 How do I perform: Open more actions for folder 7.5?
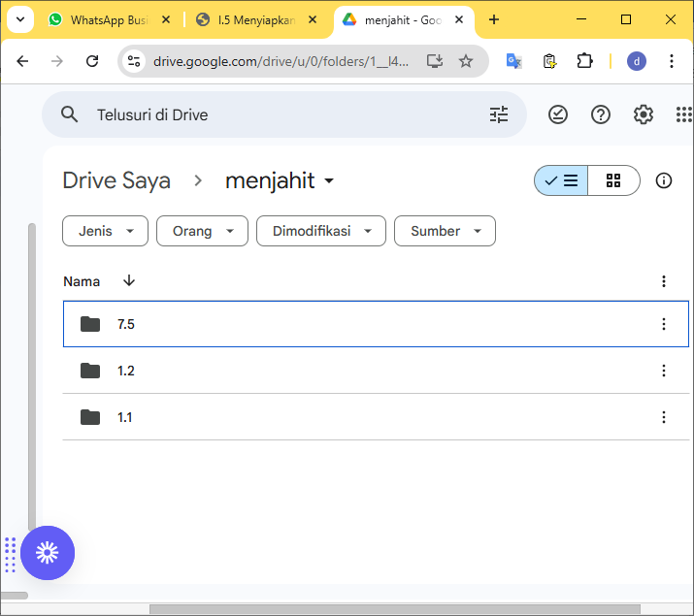click(x=664, y=324)
